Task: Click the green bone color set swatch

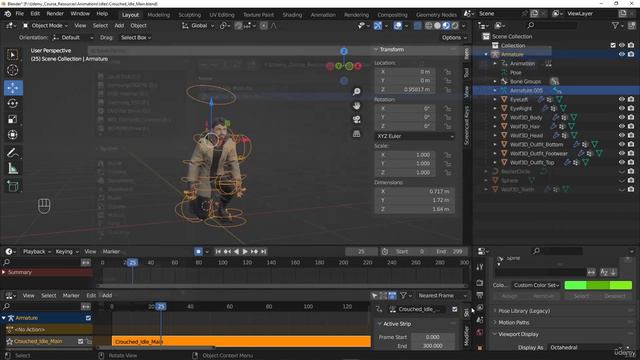Action: (x=598, y=285)
